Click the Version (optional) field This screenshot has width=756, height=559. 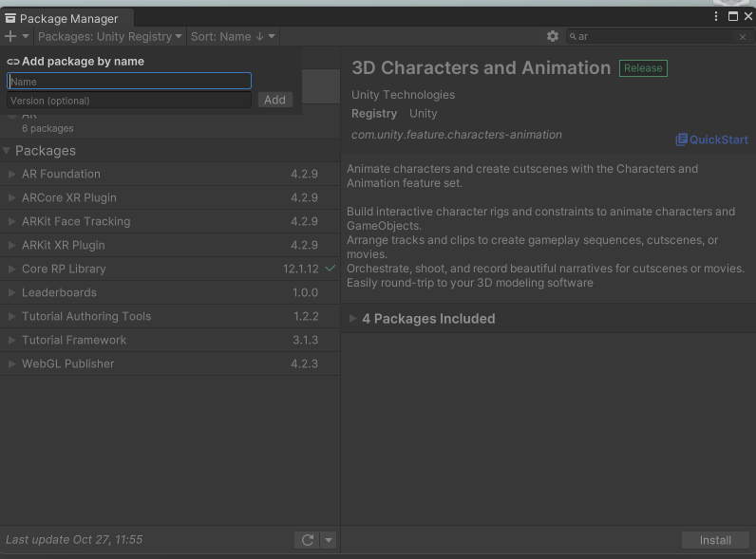129,101
